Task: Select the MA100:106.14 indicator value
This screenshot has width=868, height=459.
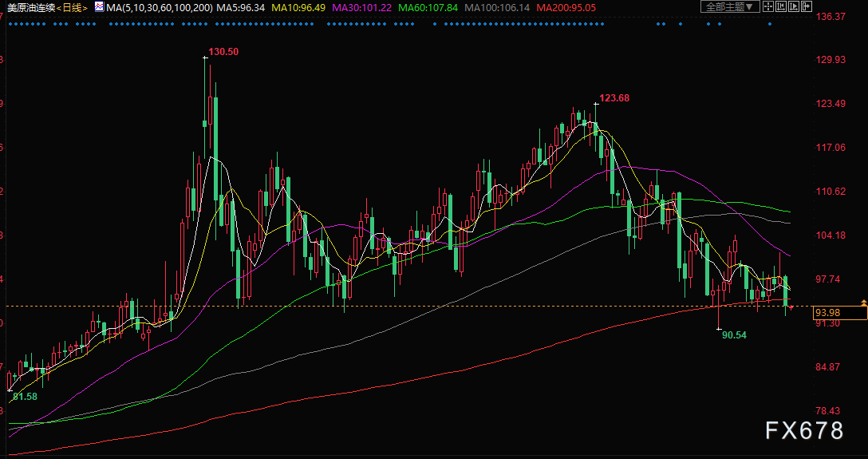Action: tap(497, 8)
